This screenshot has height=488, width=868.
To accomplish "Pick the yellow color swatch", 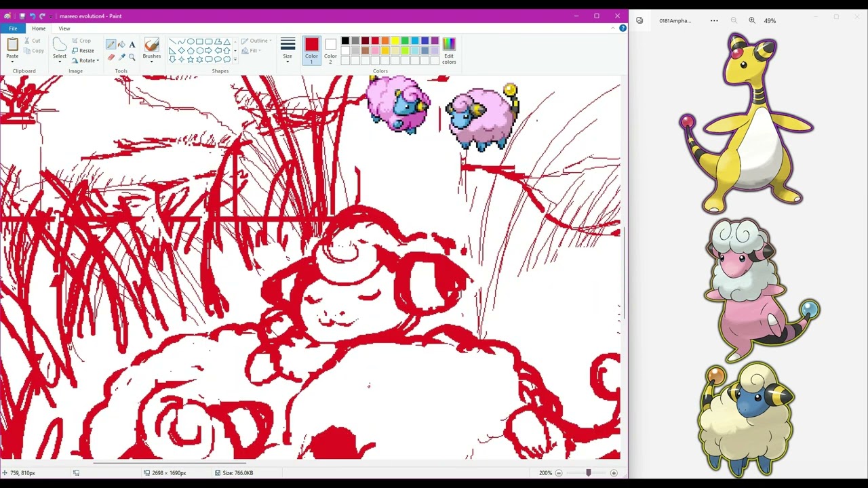I will (395, 41).
